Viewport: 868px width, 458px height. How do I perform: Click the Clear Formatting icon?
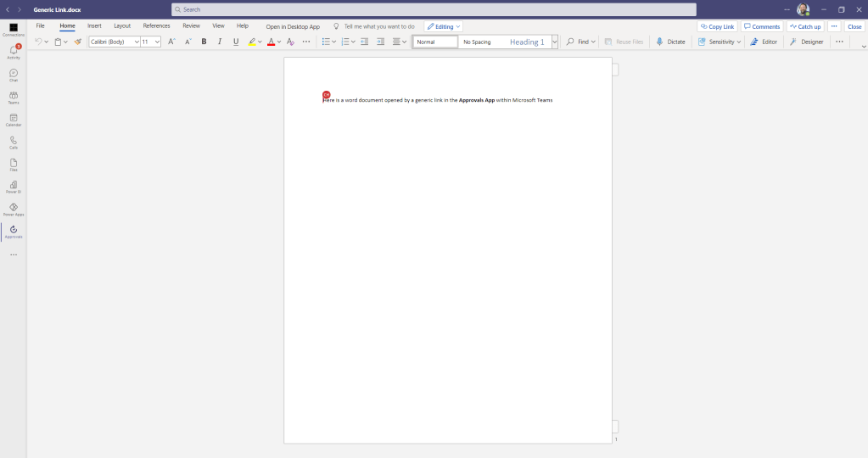(290, 42)
